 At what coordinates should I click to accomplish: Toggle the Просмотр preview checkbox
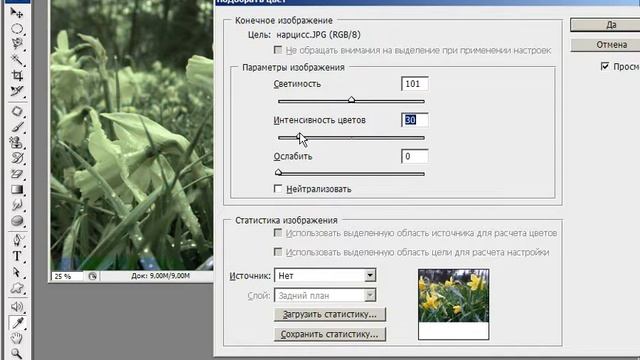pyautogui.click(x=605, y=66)
